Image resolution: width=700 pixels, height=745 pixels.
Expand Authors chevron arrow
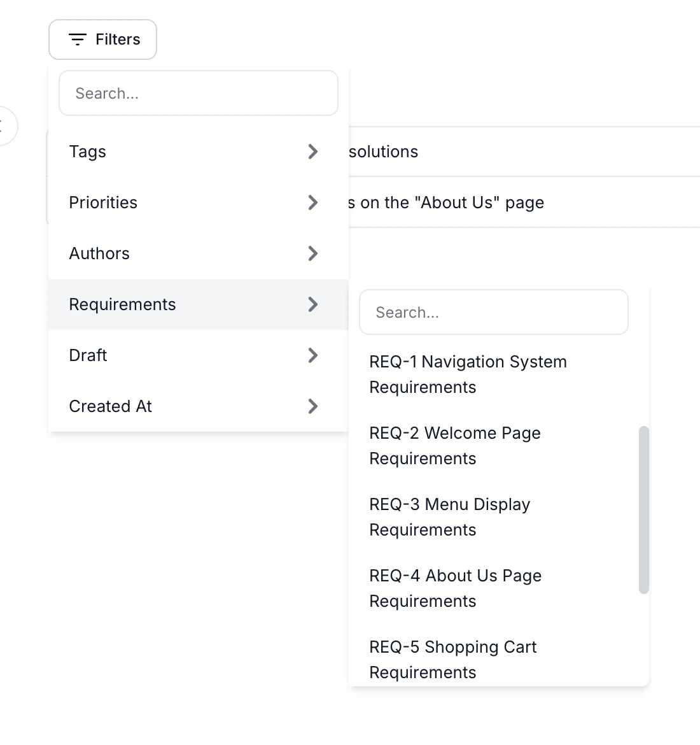coord(312,253)
